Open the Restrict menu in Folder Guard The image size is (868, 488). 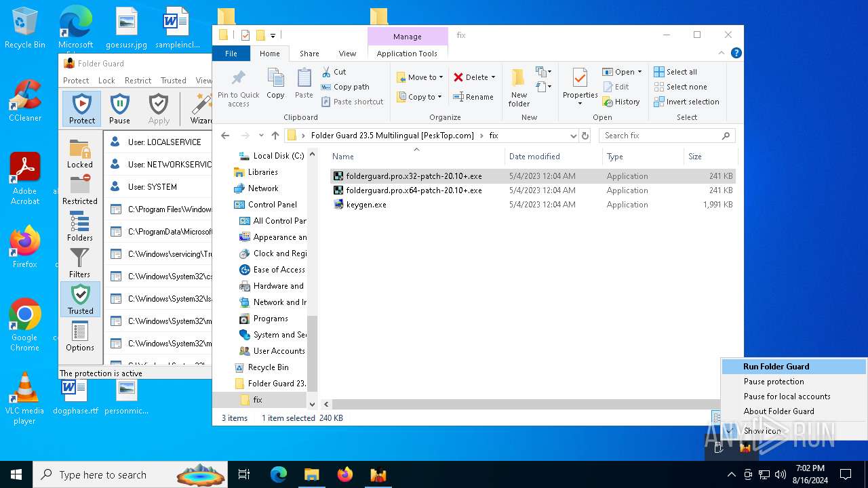tap(138, 80)
